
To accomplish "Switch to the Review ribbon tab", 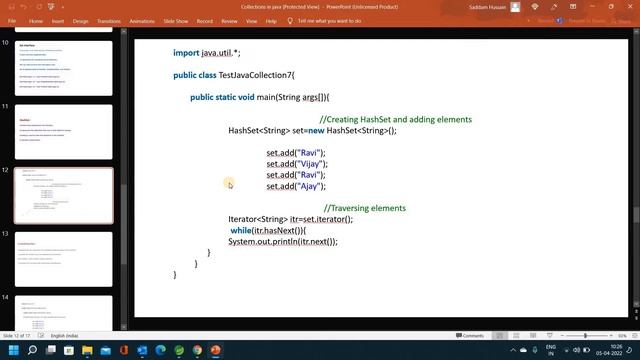I will (229, 21).
